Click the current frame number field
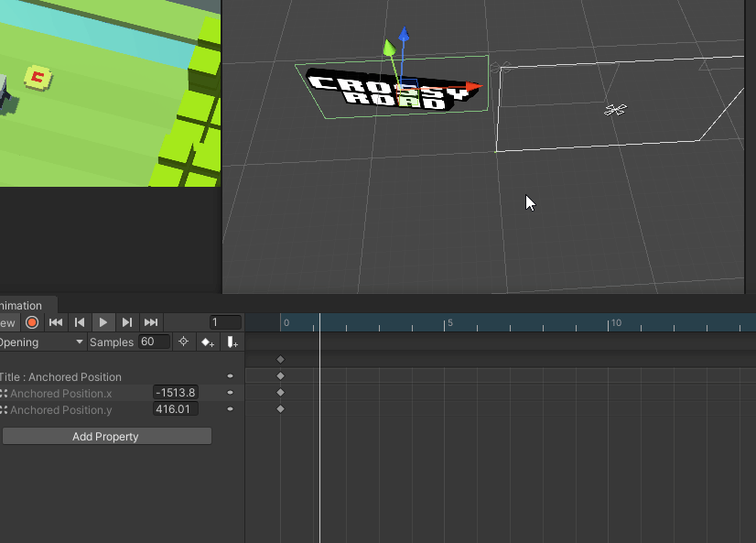756x543 pixels. click(x=225, y=322)
